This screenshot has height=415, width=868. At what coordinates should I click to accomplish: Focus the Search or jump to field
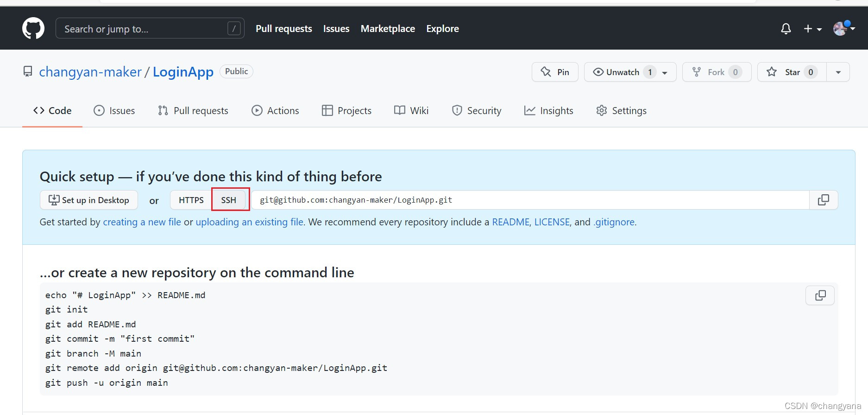point(150,28)
